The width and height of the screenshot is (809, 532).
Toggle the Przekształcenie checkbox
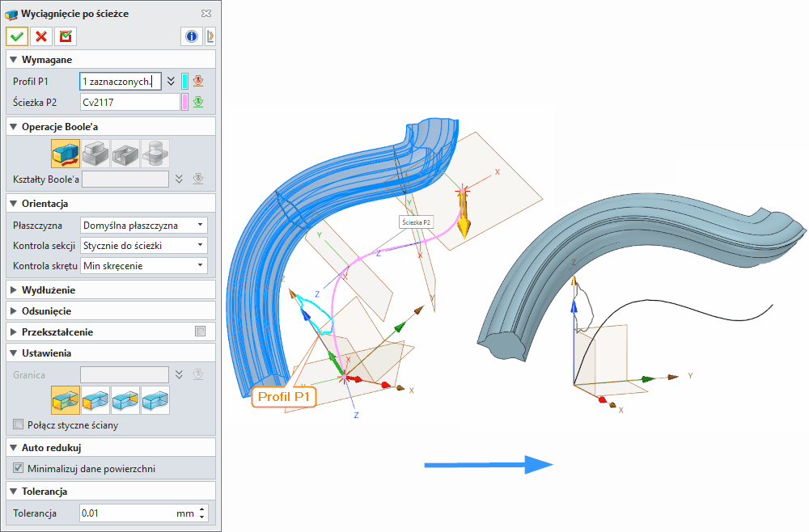pyautogui.click(x=200, y=331)
